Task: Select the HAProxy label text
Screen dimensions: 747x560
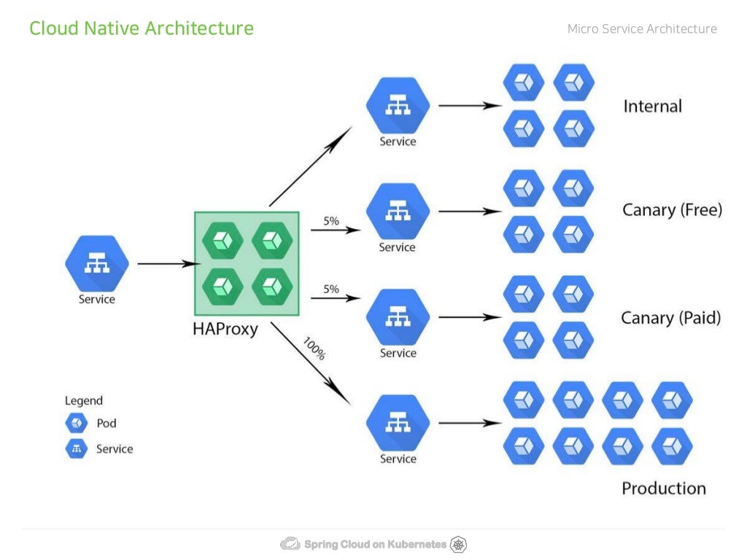Action: point(225,329)
